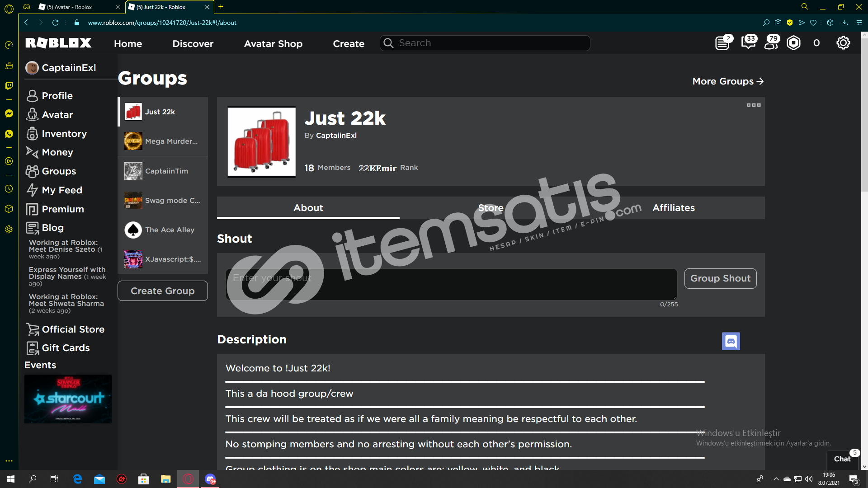Select CaptaiinTim group in list
Image resolution: width=868 pixels, height=488 pixels.
(163, 171)
